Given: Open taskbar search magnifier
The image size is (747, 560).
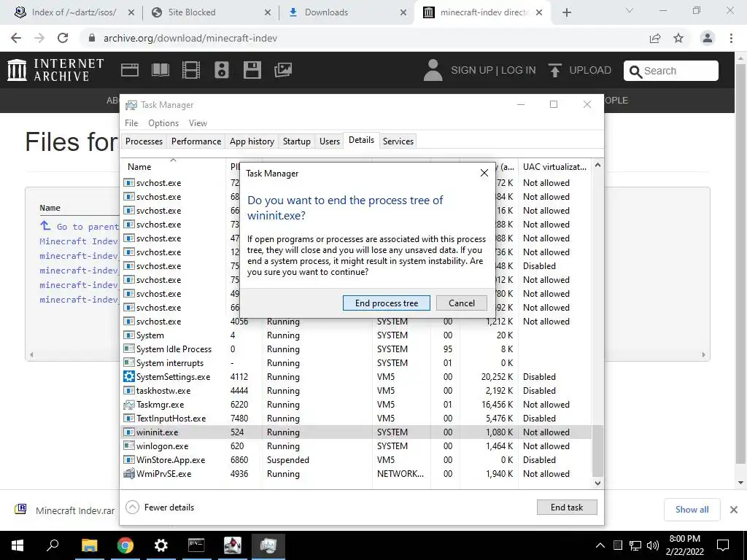Looking at the screenshot, I should 53,545.
